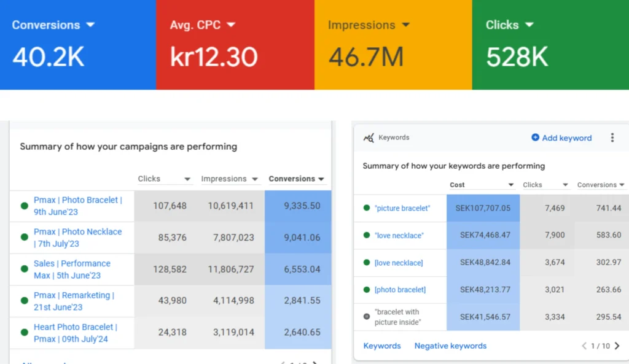Switch to the Negative keywords tab
Image resolution: width=629 pixels, height=364 pixels.
(x=450, y=346)
